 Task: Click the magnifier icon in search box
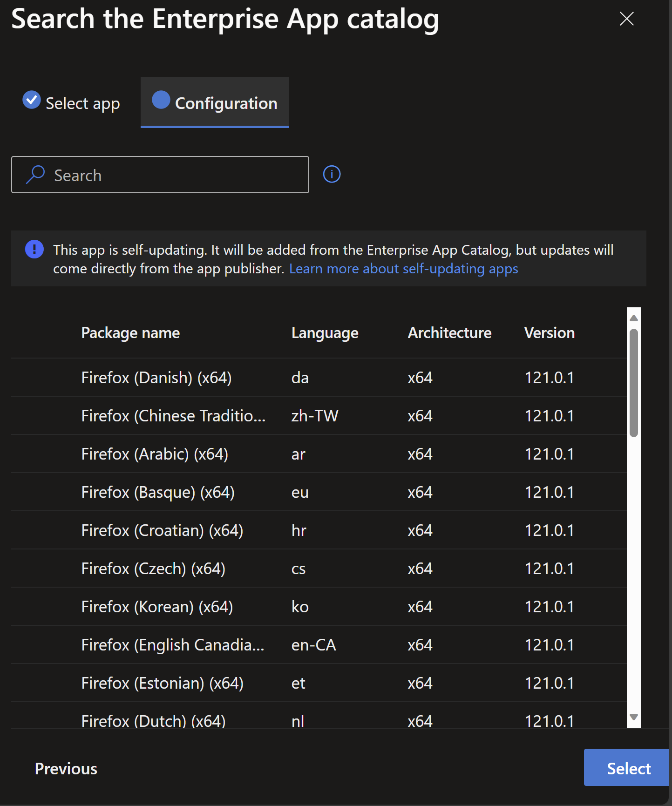35,175
